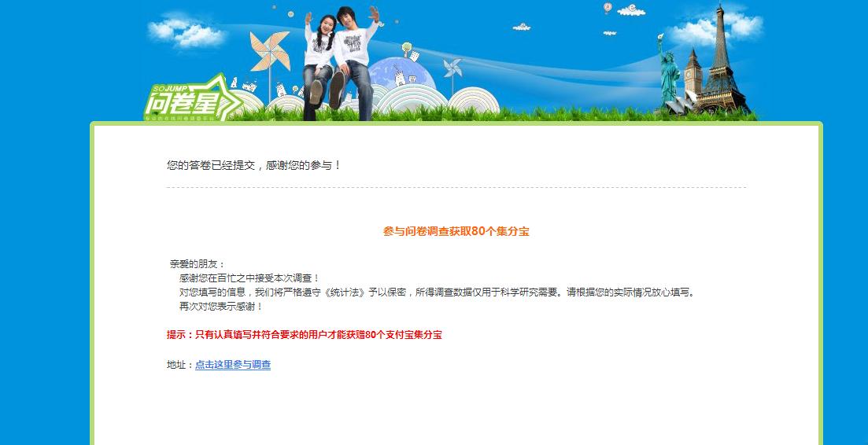Screen dimensions: 868x445
Task: Click the large beige pinwheel
Action: pos(270,51)
